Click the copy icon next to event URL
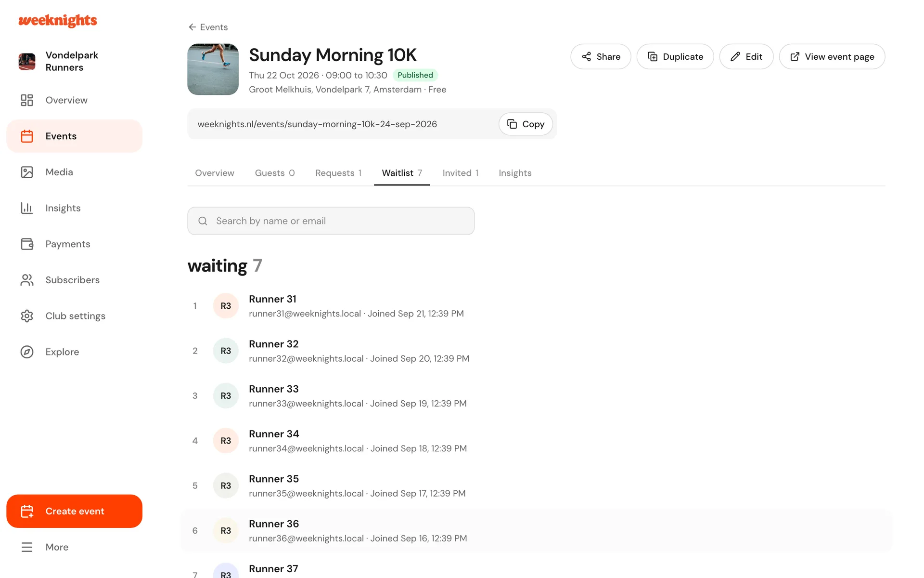Viewport: 924px width, 578px height. (512, 124)
